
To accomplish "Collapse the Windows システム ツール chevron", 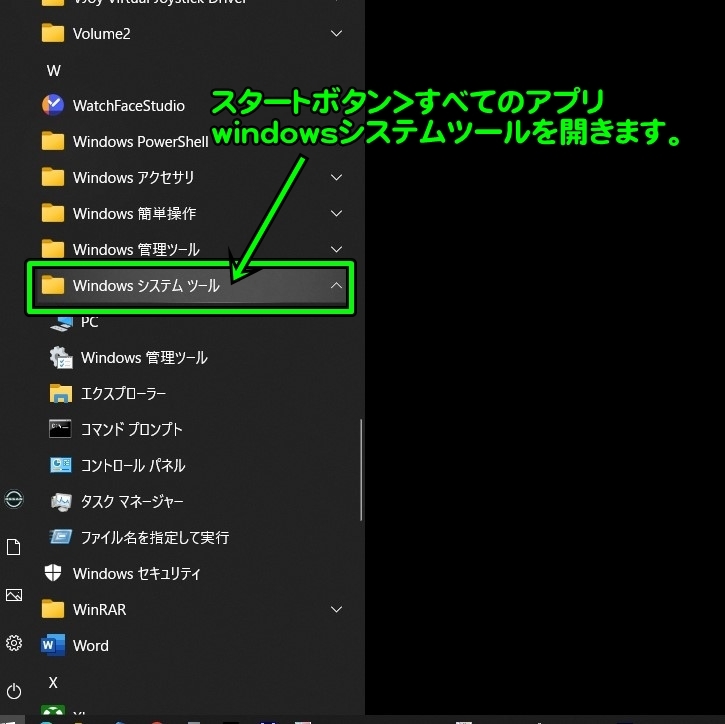I will pos(337,286).
